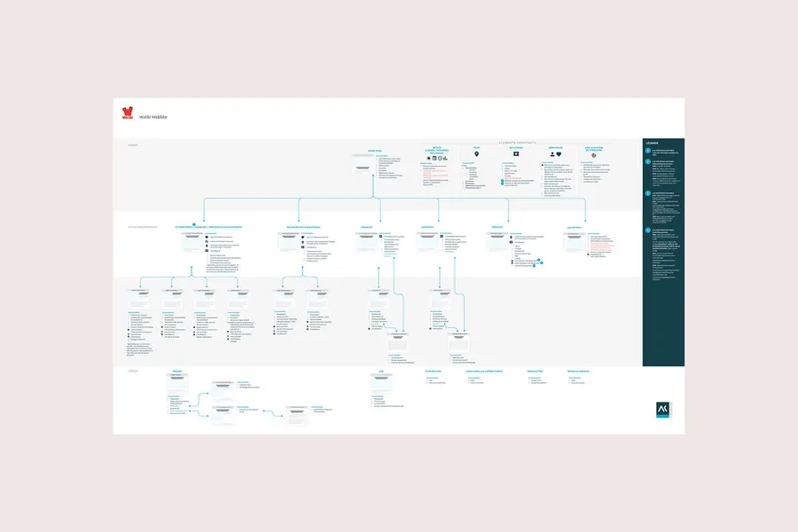Click the PLAN DU SITE heading
Image resolution: width=798 pixels, height=532 pixels.
pyautogui.click(x=433, y=372)
